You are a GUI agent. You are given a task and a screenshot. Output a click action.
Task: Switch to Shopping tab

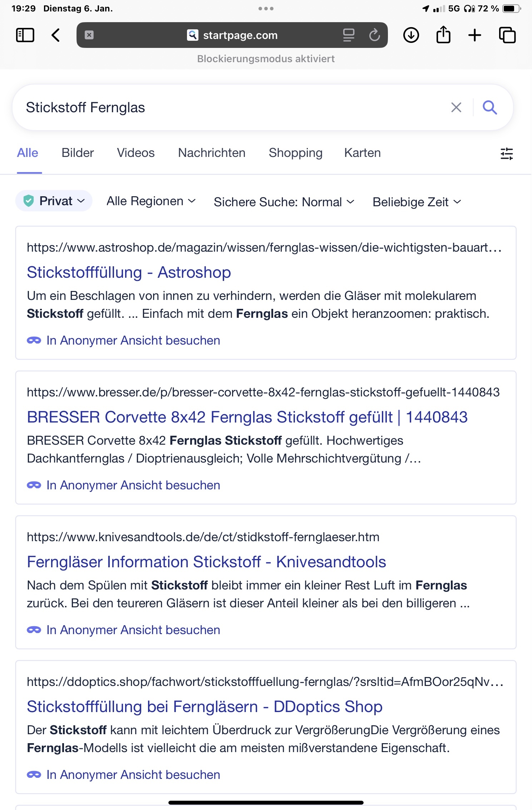(x=295, y=153)
